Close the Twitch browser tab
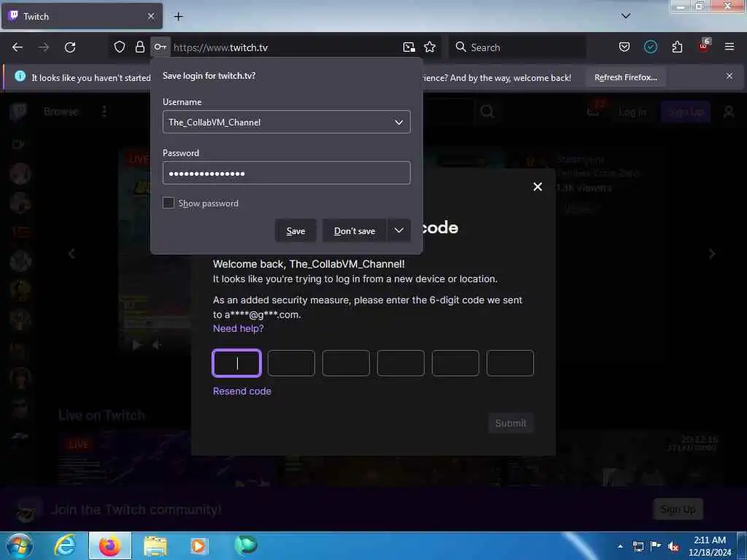747x560 pixels. pyautogui.click(x=151, y=16)
